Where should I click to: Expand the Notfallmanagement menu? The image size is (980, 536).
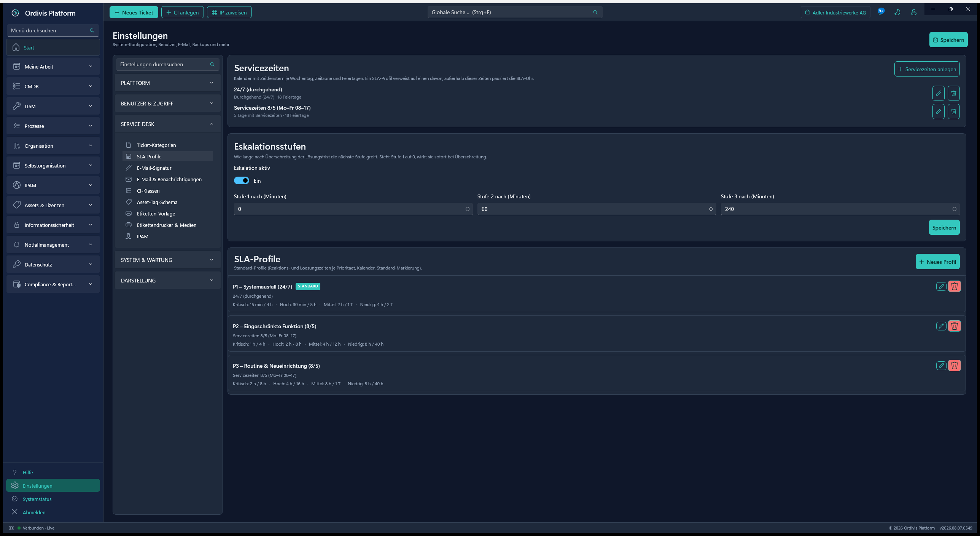click(53, 244)
